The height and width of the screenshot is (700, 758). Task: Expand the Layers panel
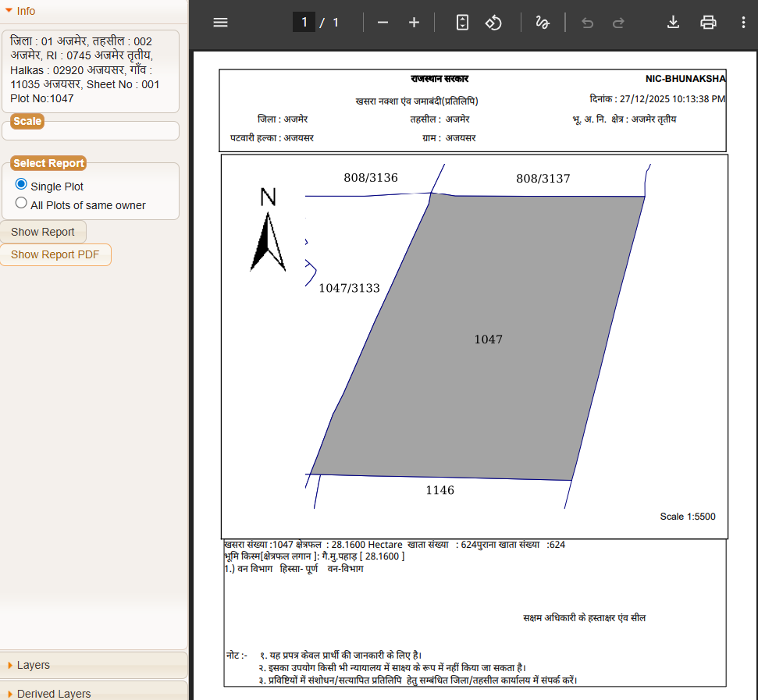(x=33, y=665)
